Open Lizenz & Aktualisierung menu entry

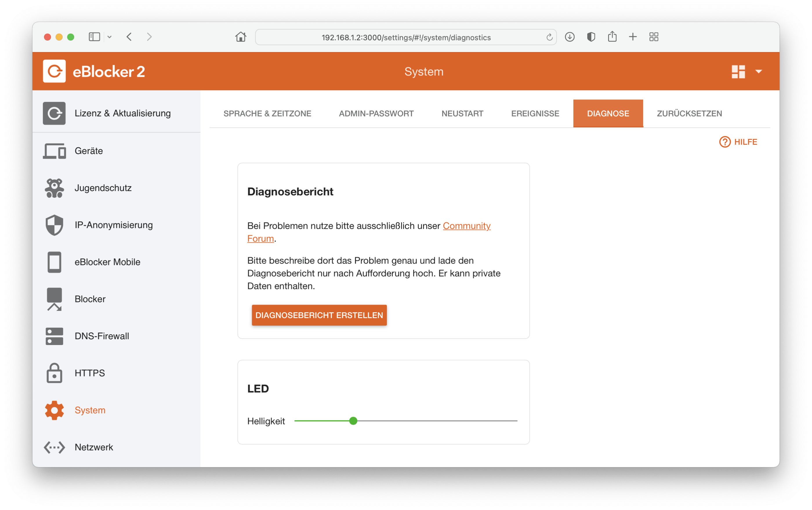pos(116,113)
